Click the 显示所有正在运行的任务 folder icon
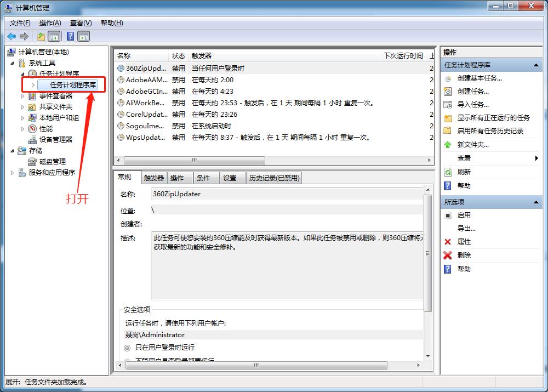Viewport: 548px width, 392px height. (448, 118)
